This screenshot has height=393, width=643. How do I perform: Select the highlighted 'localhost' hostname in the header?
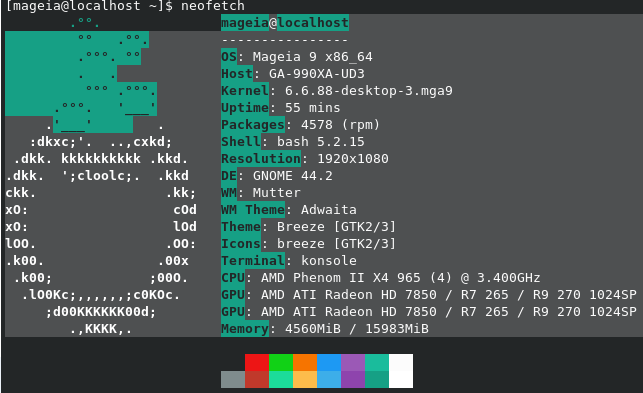click(x=313, y=23)
